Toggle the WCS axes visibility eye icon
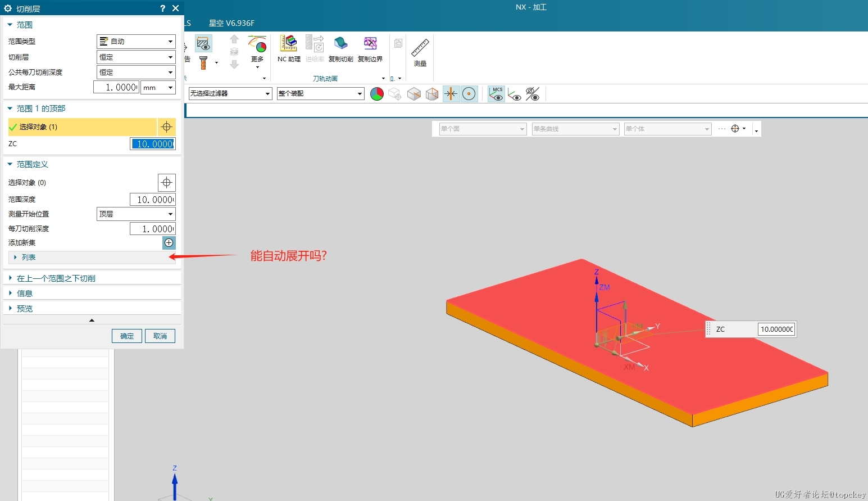The width and height of the screenshot is (868, 501). coord(515,94)
